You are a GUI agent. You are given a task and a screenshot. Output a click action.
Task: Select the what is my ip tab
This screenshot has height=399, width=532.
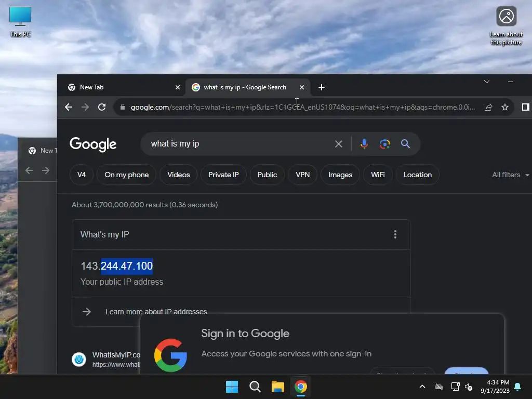[248, 87]
